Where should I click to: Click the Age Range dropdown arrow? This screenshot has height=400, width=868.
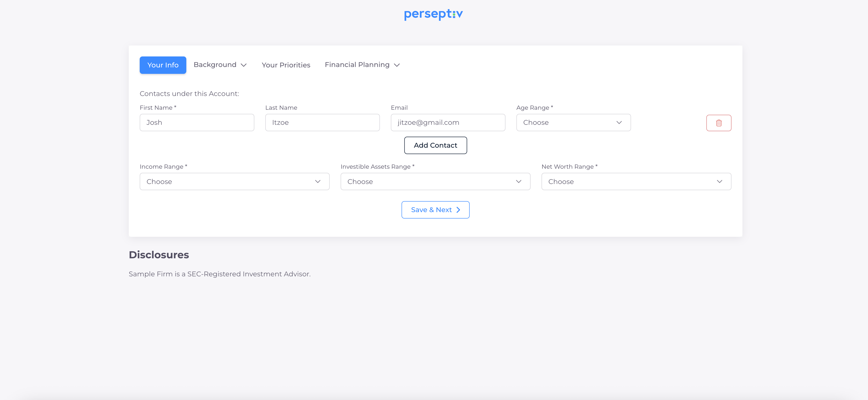pyautogui.click(x=619, y=123)
